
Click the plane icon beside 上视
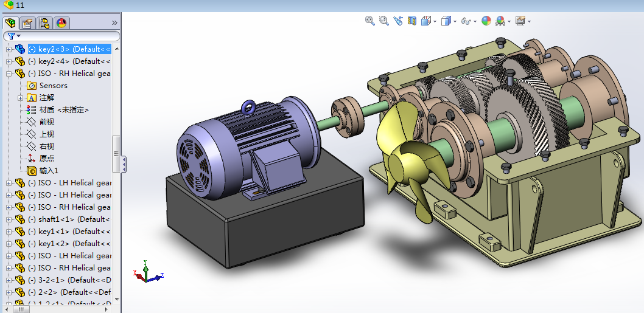coord(31,134)
